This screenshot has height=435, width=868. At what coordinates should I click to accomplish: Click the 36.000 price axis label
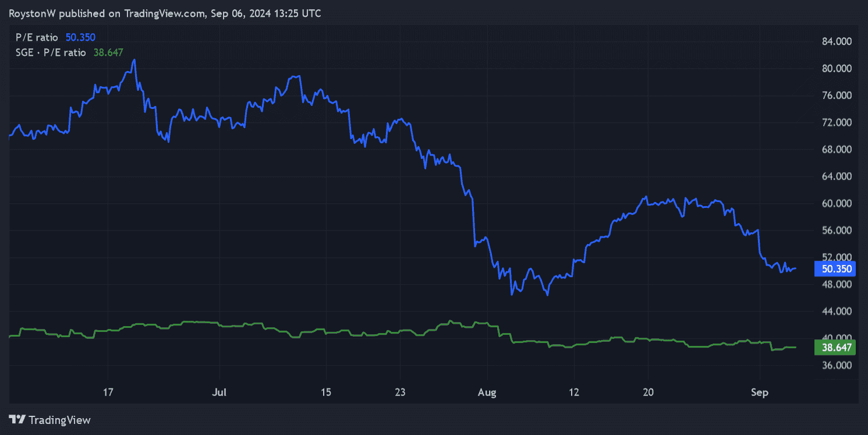point(837,365)
